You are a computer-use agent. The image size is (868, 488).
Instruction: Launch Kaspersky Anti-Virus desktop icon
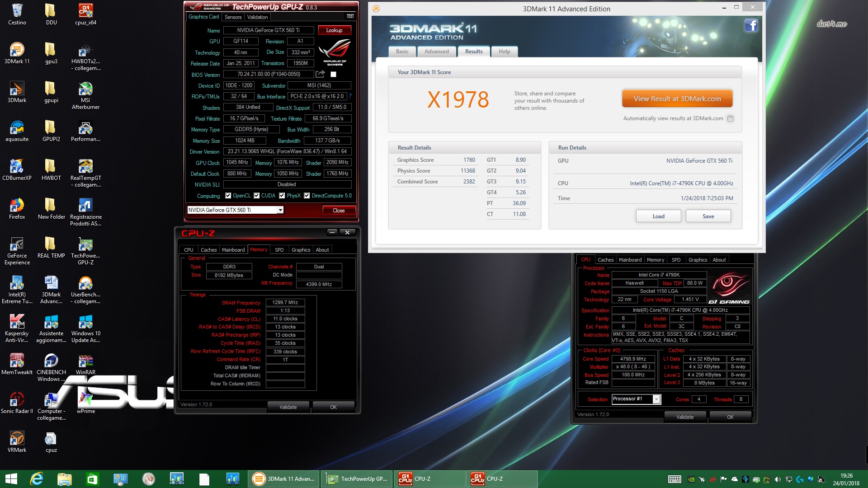coord(17,328)
